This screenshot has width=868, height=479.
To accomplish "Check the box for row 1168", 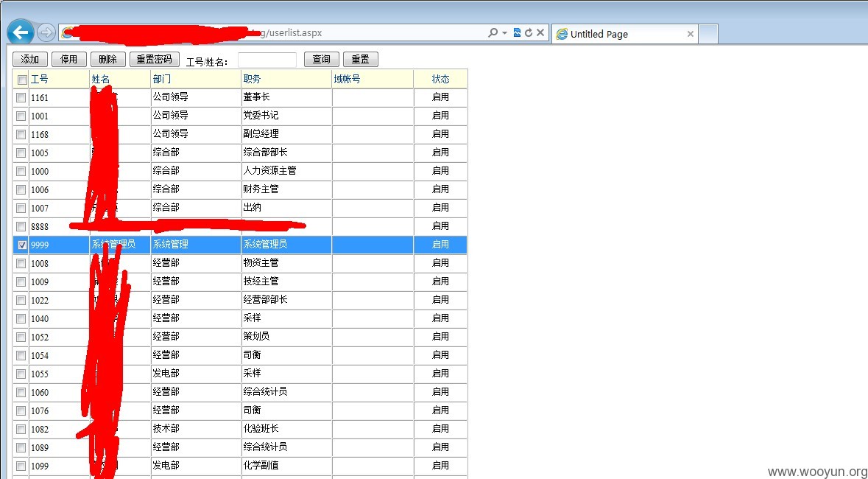I will (21, 134).
